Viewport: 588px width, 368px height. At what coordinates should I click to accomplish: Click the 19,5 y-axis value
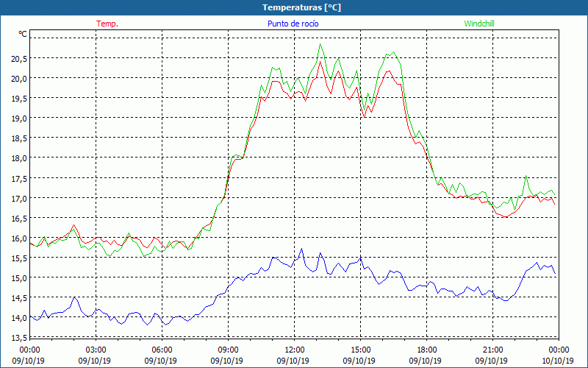point(19,99)
